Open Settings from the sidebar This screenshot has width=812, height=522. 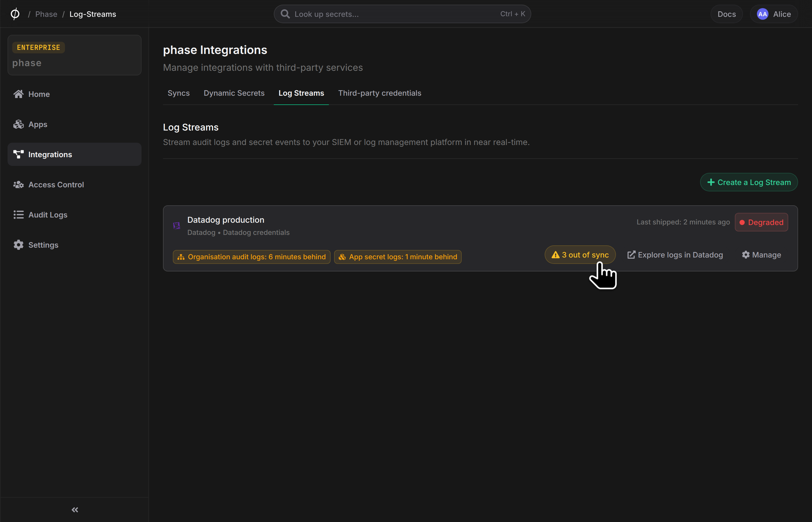pyautogui.click(x=74, y=245)
